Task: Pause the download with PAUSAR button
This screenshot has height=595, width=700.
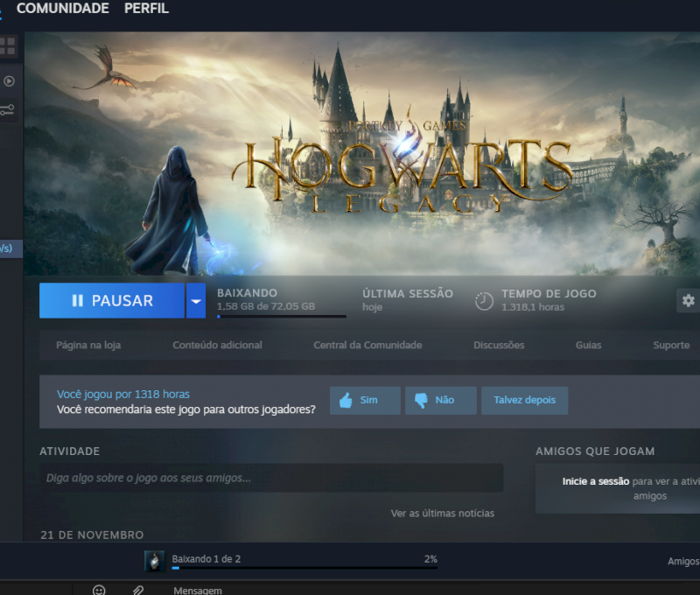Action: pyautogui.click(x=112, y=300)
